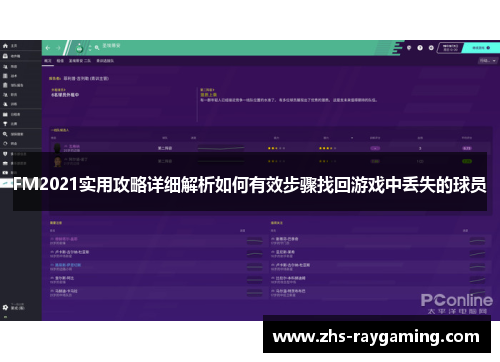Viewport: 500px width, 362px height.
Task: Open the dropdown at right of tab bar
Action: pos(488,61)
